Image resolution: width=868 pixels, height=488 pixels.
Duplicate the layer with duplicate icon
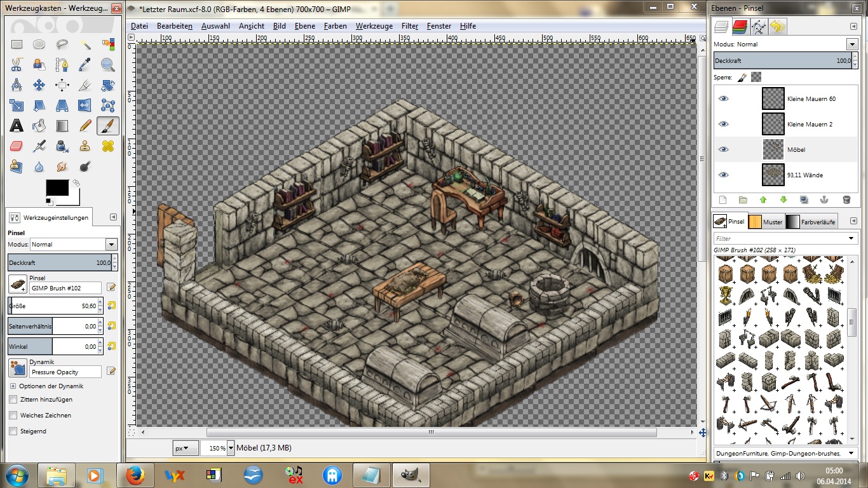(804, 200)
